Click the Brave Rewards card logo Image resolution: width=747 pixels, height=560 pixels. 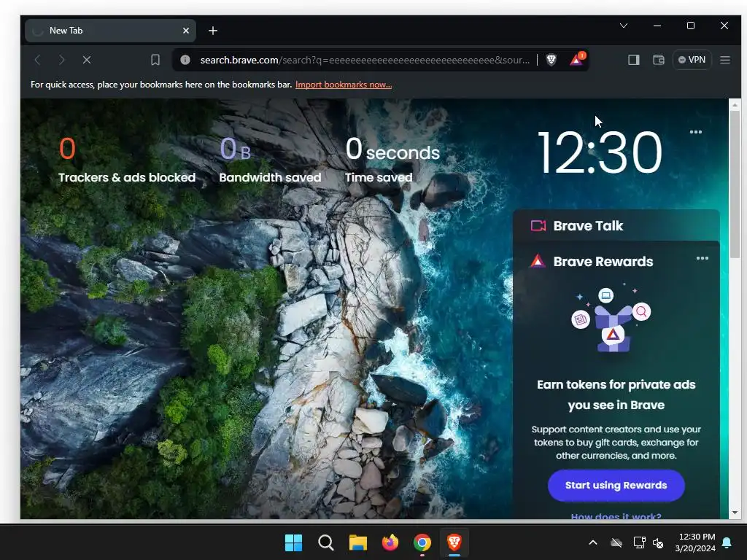click(x=538, y=262)
